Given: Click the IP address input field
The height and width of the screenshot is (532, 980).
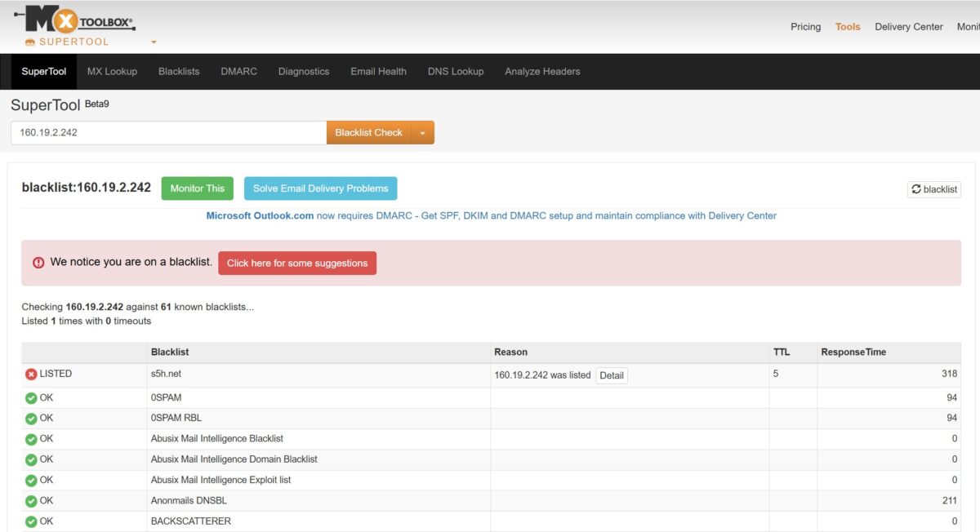Looking at the screenshot, I should 169,133.
